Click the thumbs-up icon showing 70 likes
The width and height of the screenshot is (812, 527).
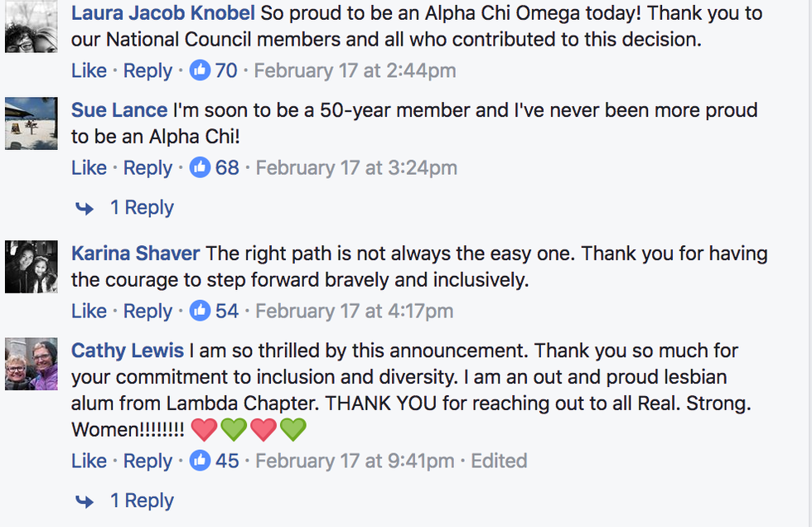pyautogui.click(x=200, y=71)
